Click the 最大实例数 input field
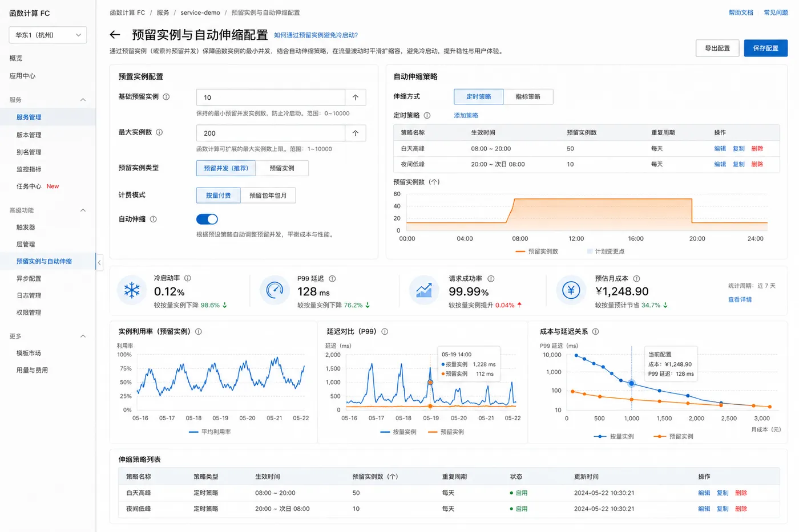This screenshot has height=532, width=799. click(271, 133)
